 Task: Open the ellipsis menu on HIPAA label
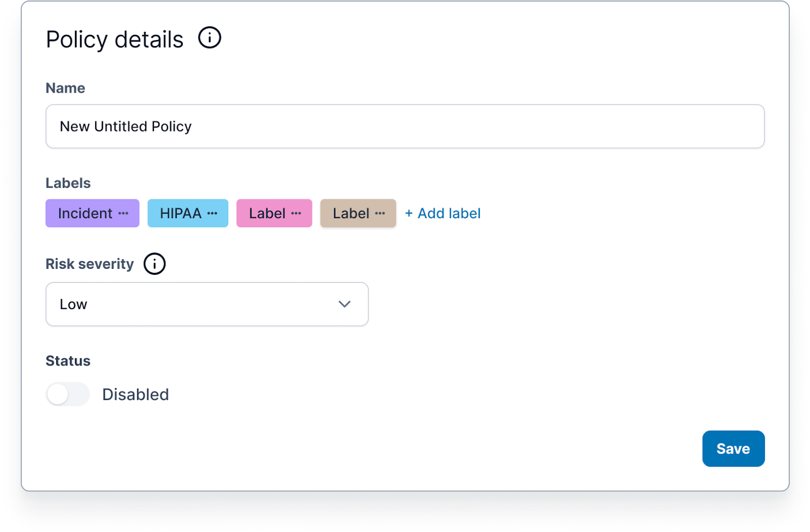click(x=213, y=214)
